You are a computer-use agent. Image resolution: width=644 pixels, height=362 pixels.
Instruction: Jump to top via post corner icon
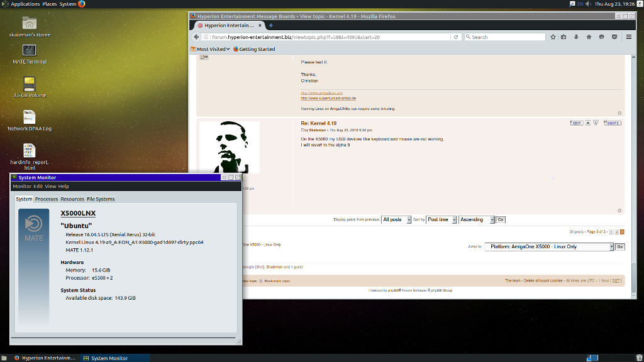click(619, 211)
